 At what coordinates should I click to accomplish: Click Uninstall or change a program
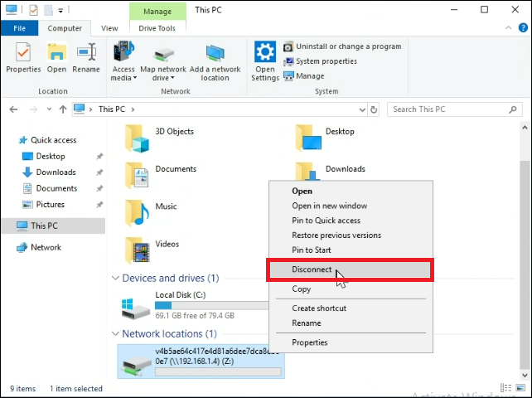pyautogui.click(x=342, y=46)
